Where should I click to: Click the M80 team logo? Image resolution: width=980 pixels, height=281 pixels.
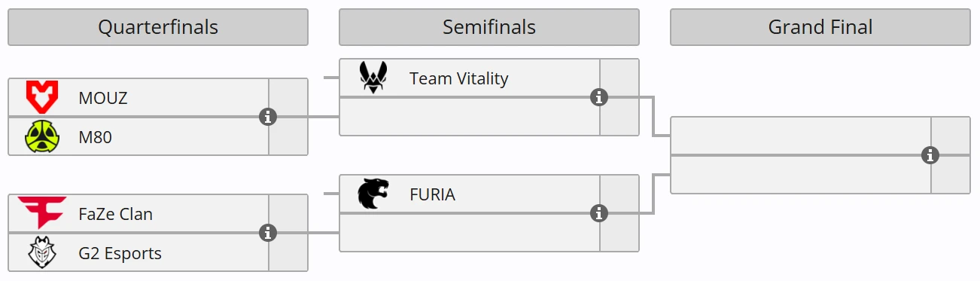[41, 137]
